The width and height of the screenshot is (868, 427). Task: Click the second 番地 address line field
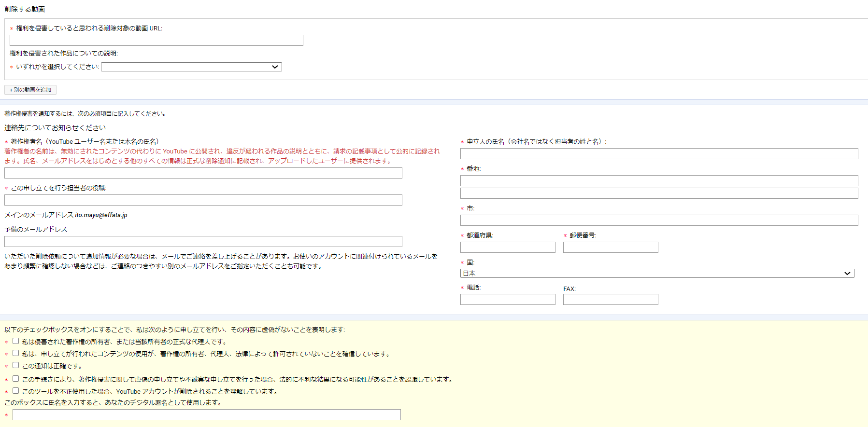(x=659, y=193)
